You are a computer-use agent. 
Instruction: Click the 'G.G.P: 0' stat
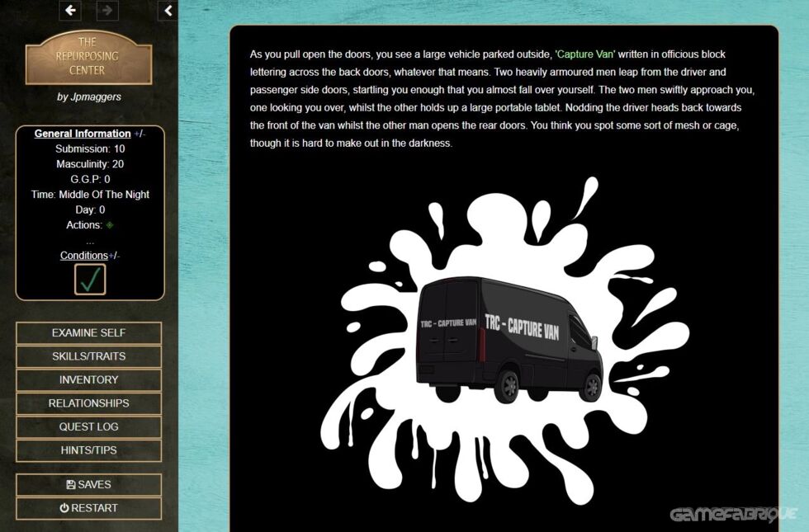coord(90,180)
